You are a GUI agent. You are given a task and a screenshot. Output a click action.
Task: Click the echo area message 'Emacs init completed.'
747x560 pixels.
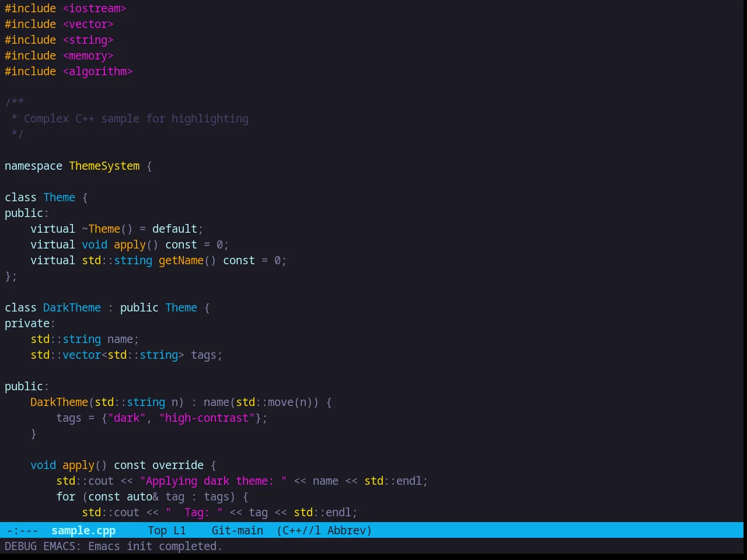coord(155,546)
